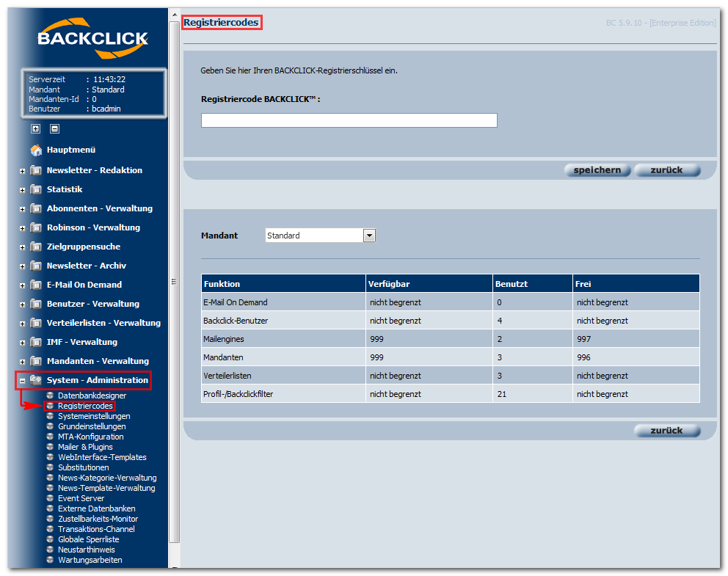
Task: Click the System - Administration folder icon
Action: (36, 380)
